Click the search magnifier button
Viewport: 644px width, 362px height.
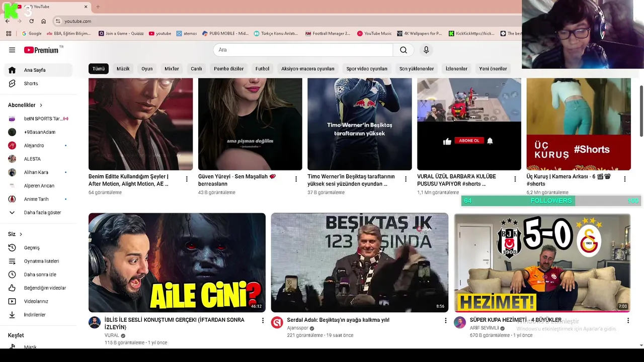[404, 50]
